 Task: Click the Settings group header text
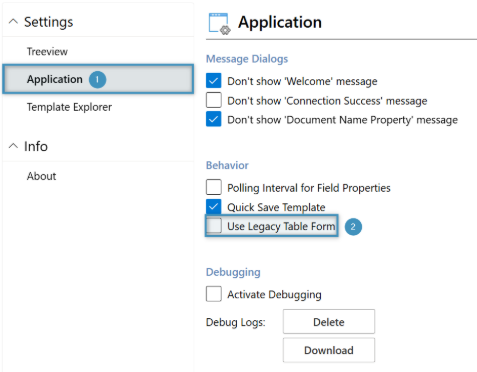click(48, 22)
